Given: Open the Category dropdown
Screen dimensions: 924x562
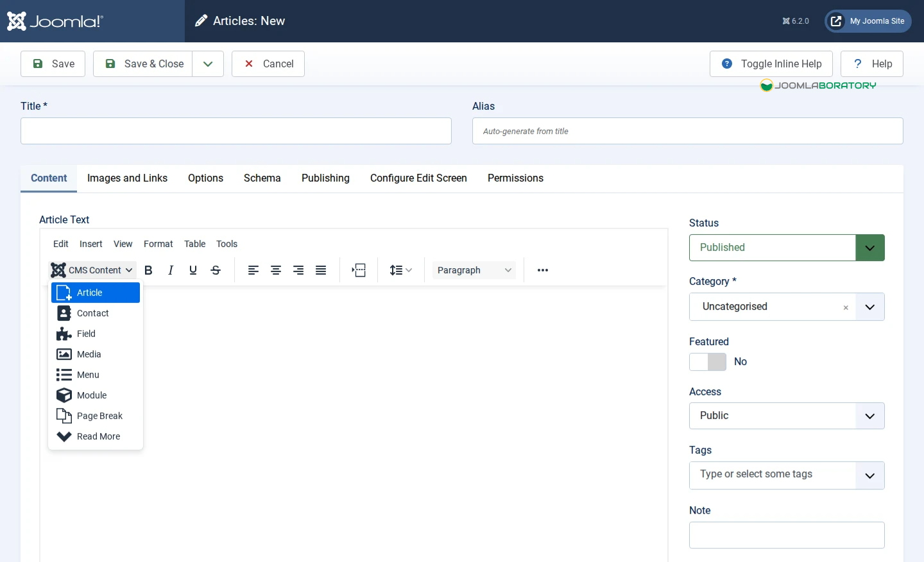Looking at the screenshot, I should pyautogui.click(x=870, y=307).
